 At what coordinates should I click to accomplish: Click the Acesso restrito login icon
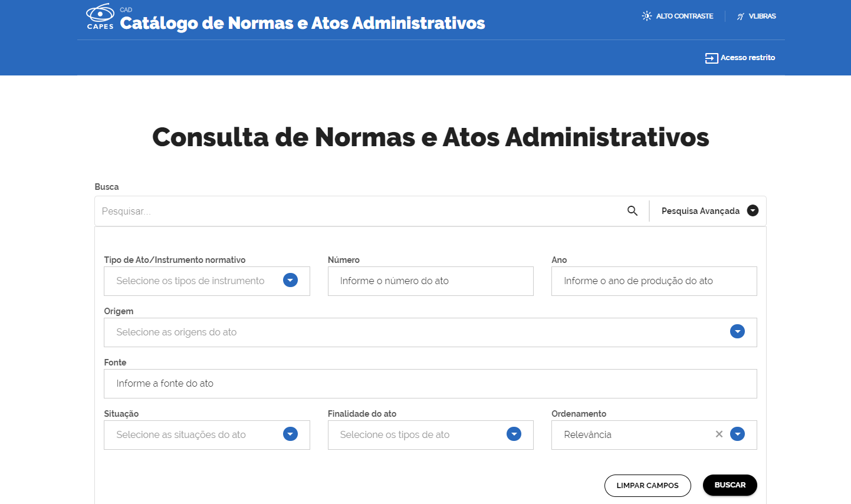coord(711,58)
